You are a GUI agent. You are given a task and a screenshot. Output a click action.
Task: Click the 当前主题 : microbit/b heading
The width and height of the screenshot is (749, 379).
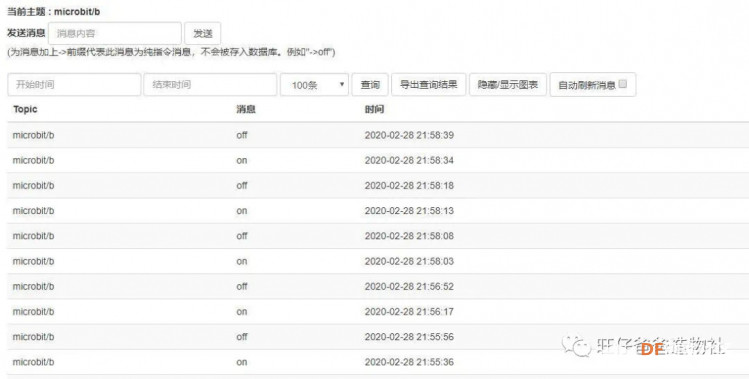tap(54, 11)
